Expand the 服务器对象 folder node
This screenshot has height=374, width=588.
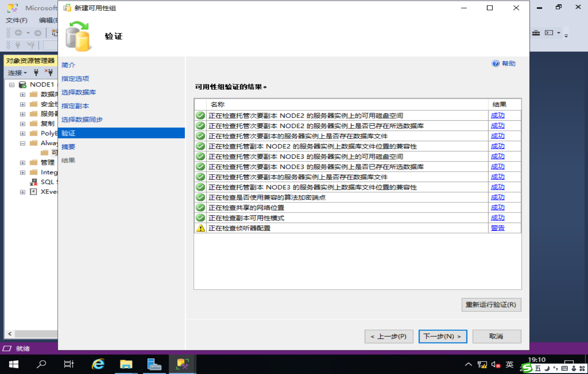(23, 114)
